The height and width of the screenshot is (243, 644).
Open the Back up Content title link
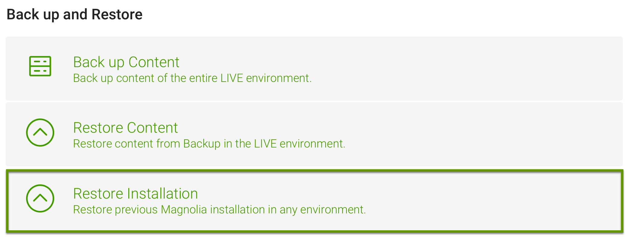tap(126, 62)
